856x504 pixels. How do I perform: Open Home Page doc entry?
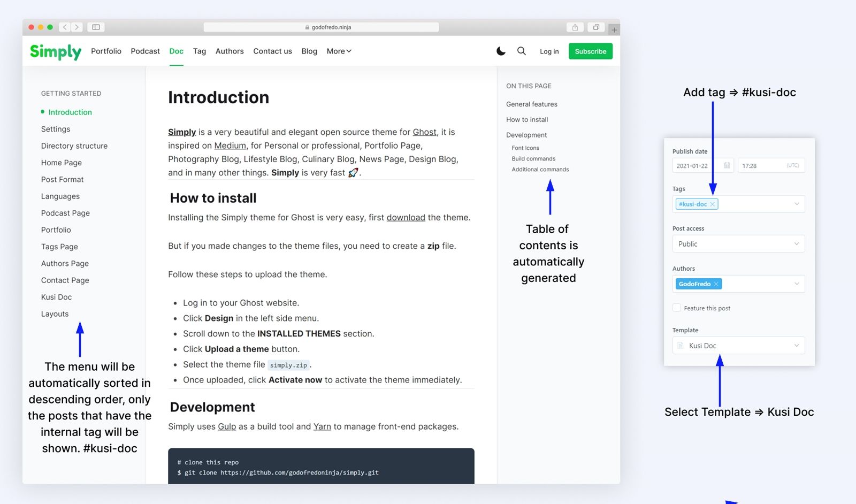point(62,163)
